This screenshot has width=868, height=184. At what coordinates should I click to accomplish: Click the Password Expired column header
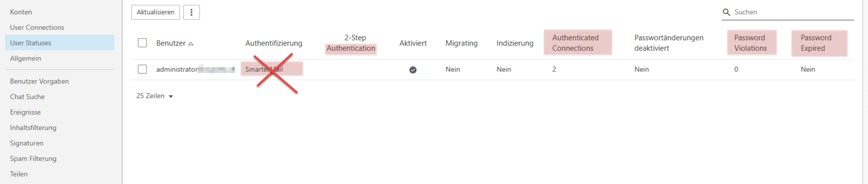point(815,43)
